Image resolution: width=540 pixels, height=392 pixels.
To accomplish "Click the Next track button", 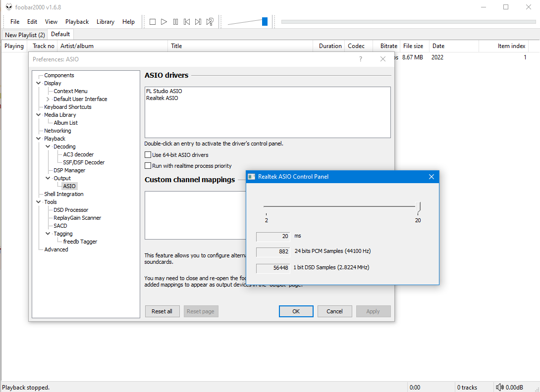I will tap(198, 22).
